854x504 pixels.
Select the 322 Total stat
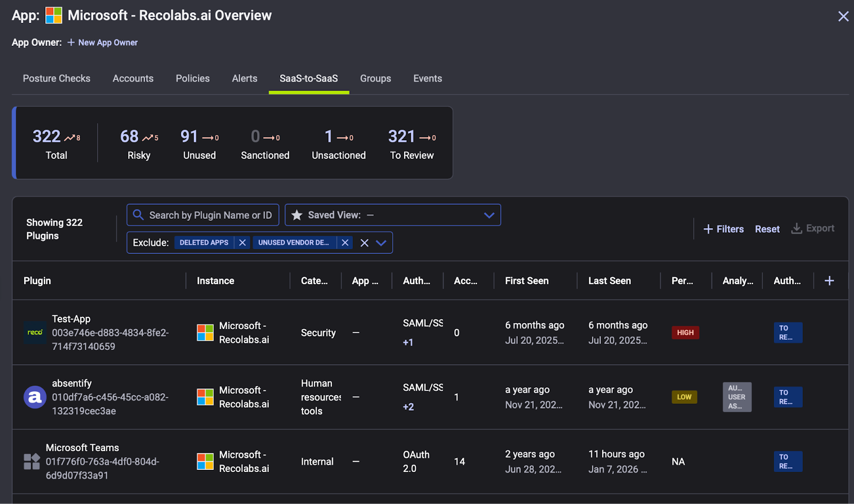[56, 144]
